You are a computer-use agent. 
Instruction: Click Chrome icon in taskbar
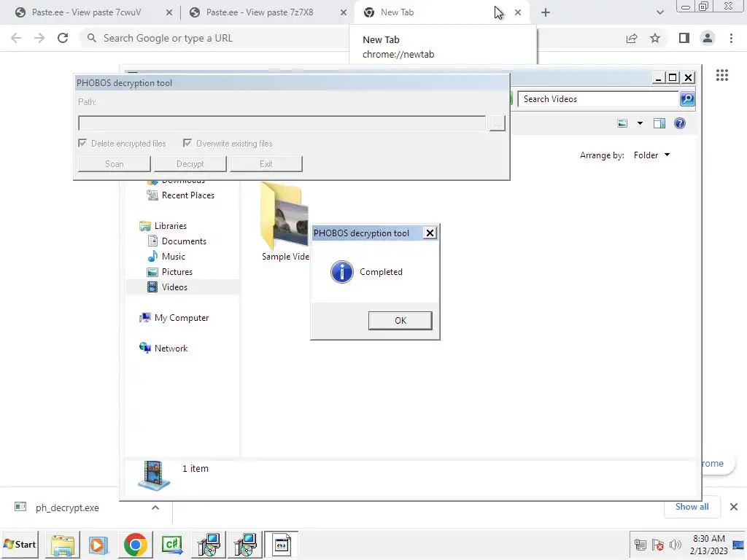(x=135, y=545)
